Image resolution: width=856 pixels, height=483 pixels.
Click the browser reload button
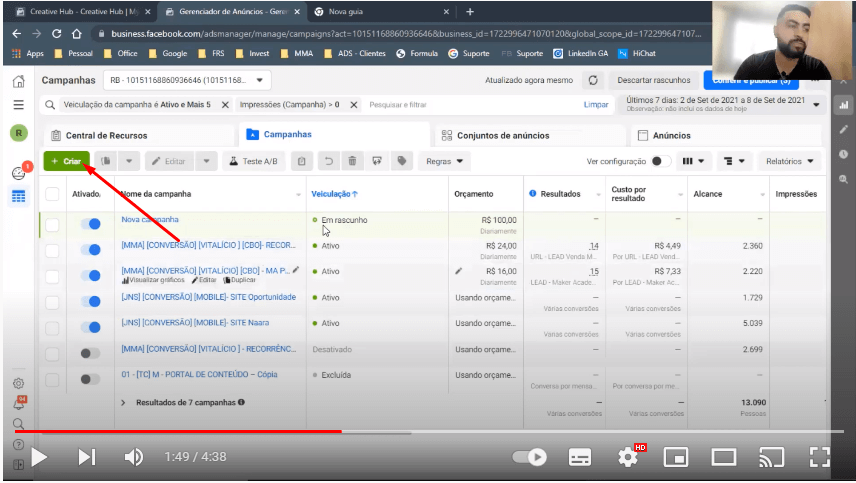[56, 34]
